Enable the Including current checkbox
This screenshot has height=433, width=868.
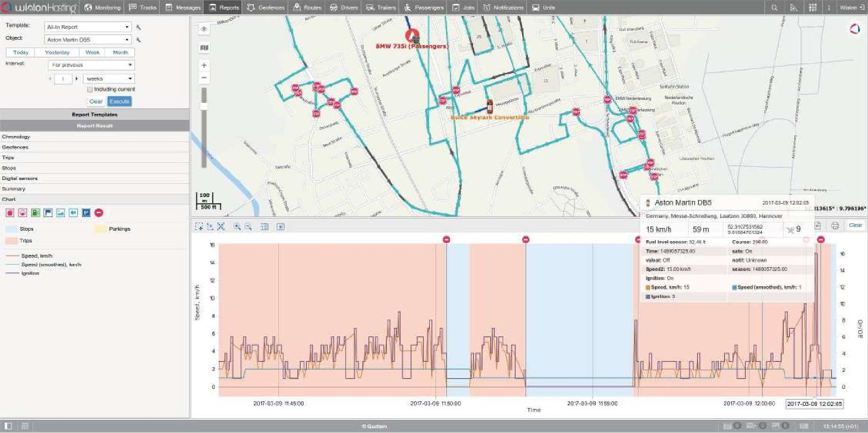pos(89,90)
